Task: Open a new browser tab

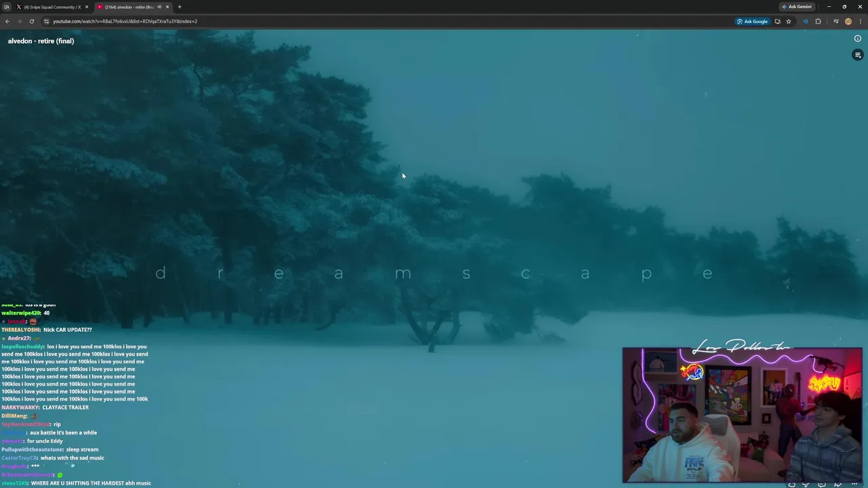Action: (x=179, y=7)
